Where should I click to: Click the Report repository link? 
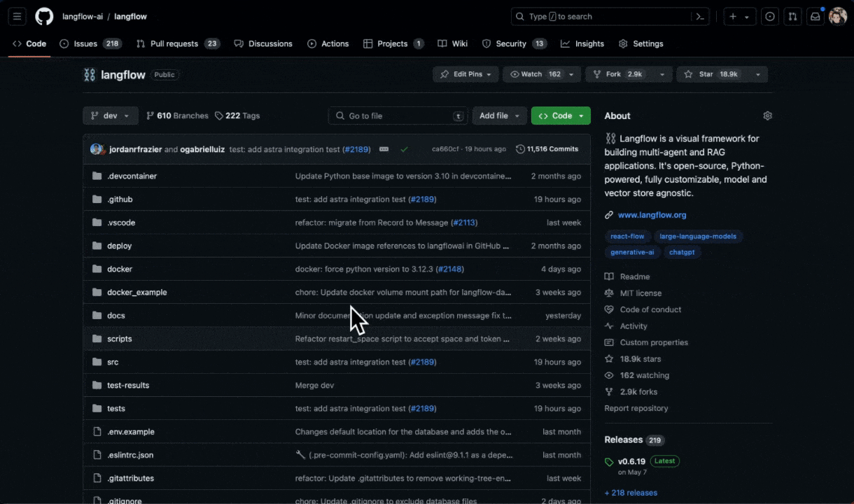[636, 408]
